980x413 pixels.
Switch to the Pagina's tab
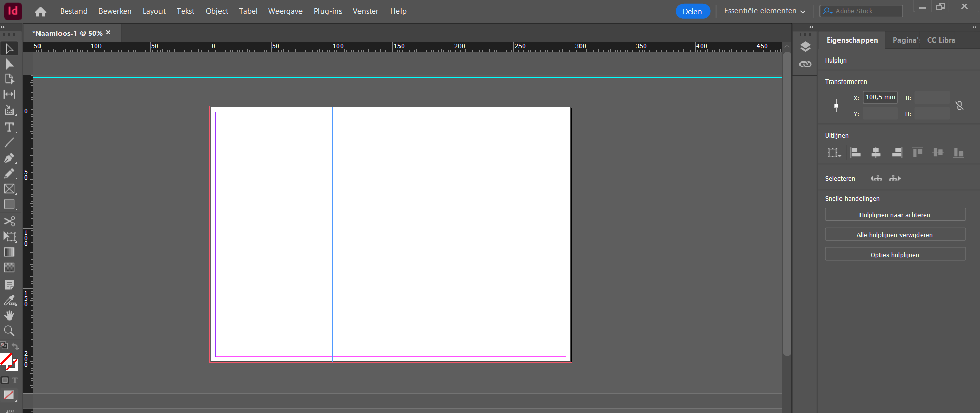[x=906, y=40]
